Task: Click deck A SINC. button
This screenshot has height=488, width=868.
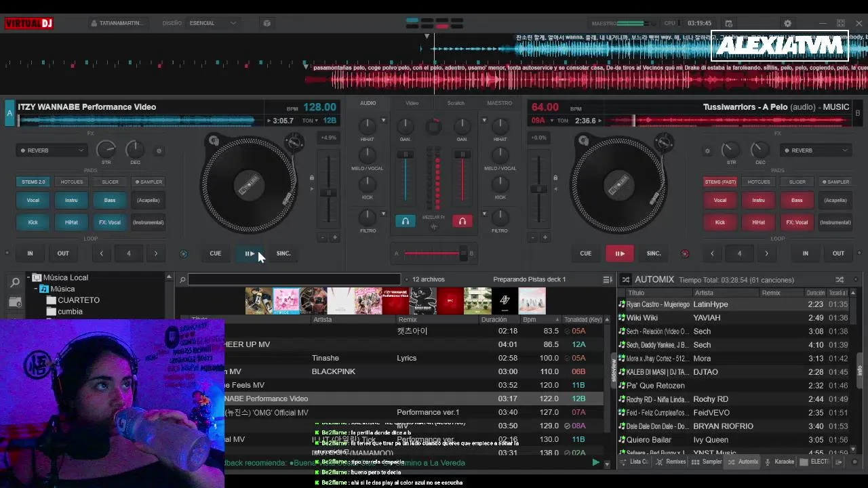Action: 283,253
